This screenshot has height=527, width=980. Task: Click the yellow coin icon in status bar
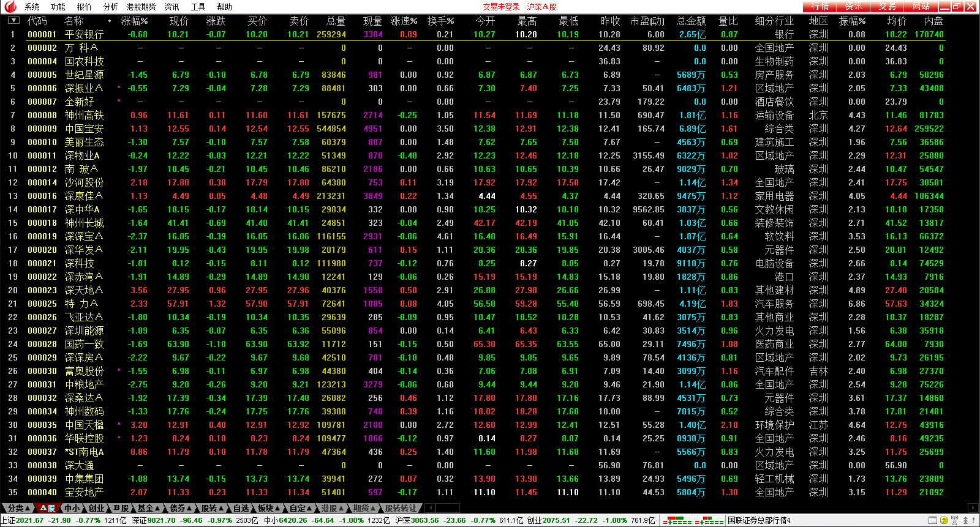point(943,520)
